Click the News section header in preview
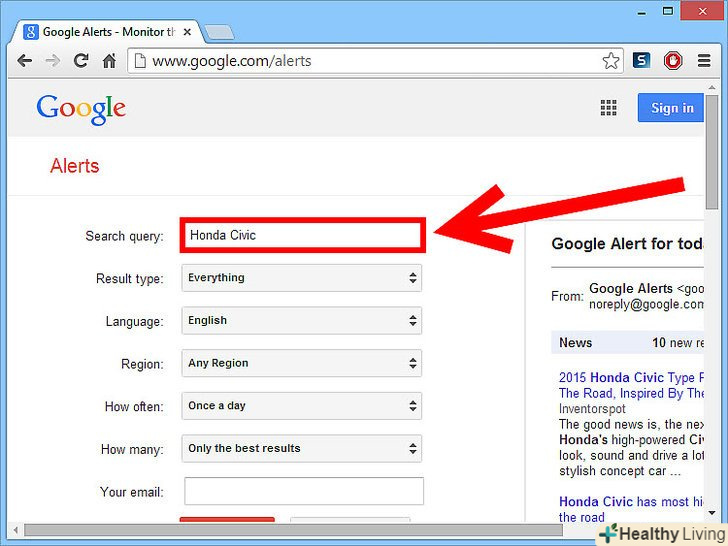The width and height of the screenshot is (728, 546). tap(628, 343)
